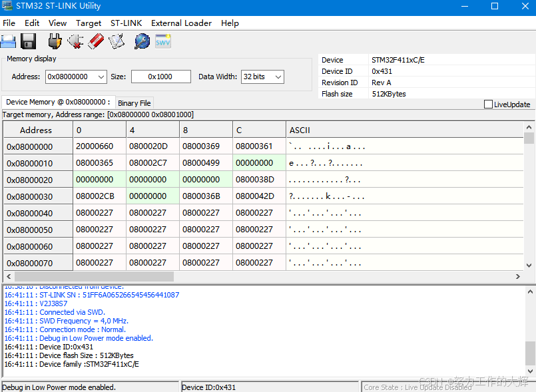
Task: Expand the Data Width 32 bits dropdown
Action: (x=278, y=77)
